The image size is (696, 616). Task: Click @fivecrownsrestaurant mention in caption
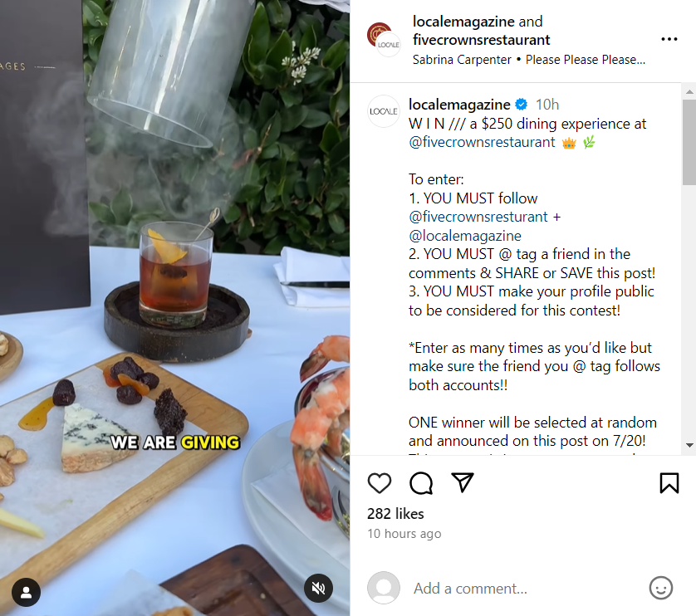[482, 142]
